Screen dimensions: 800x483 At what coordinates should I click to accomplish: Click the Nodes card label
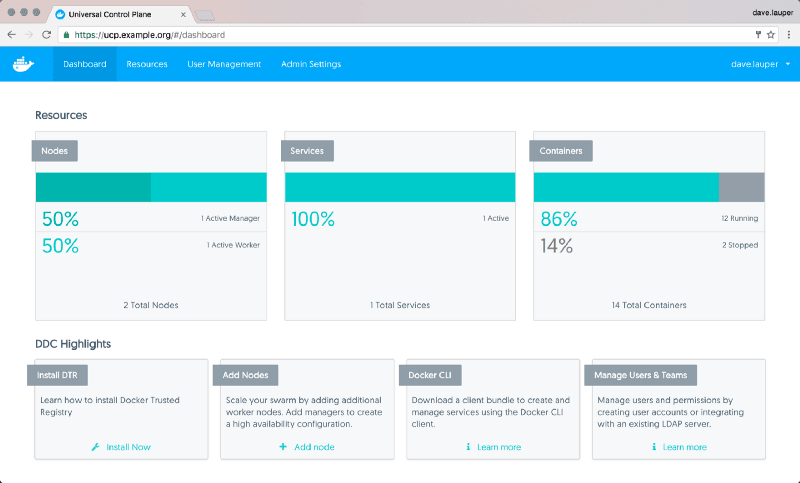pos(55,151)
